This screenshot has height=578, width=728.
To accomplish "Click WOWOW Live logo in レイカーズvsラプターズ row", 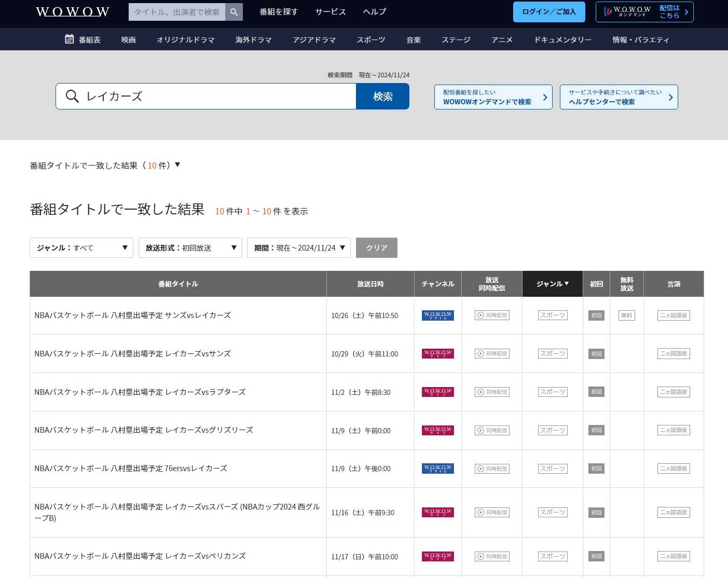I will point(438,392).
